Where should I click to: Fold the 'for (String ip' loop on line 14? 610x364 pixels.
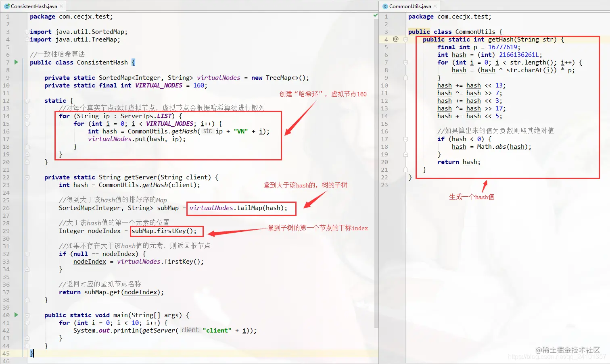pyautogui.click(x=27, y=116)
